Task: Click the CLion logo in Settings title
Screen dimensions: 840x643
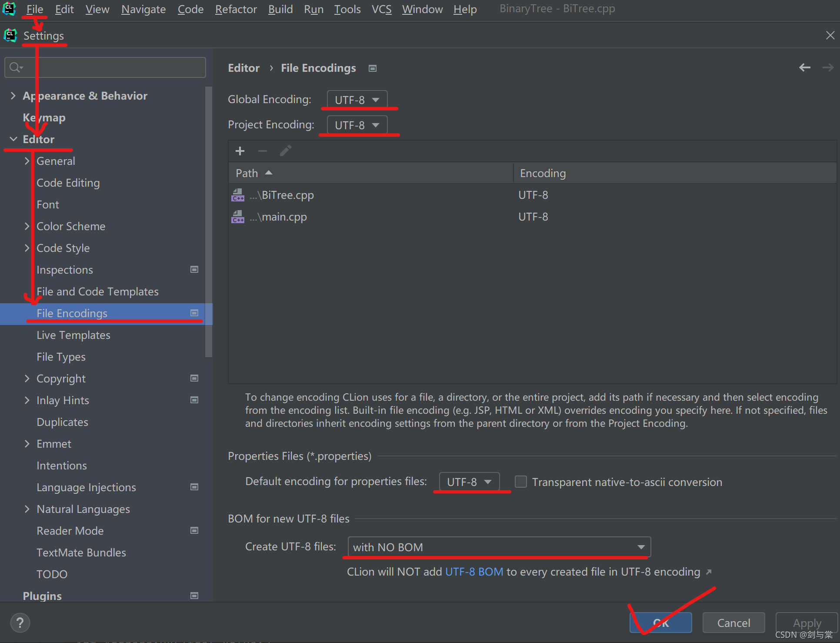Action: coord(10,35)
